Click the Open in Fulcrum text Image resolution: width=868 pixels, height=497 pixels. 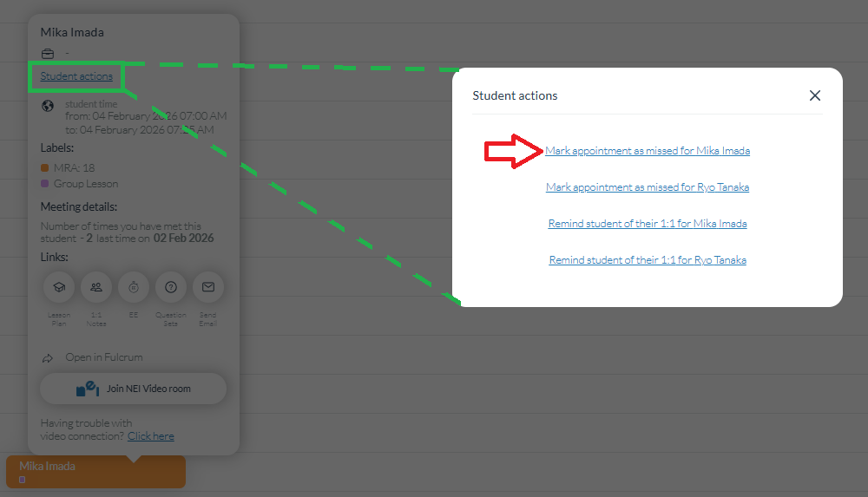coord(104,357)
